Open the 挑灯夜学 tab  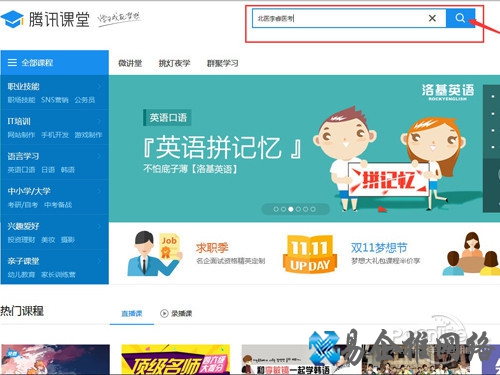(174, 63)
